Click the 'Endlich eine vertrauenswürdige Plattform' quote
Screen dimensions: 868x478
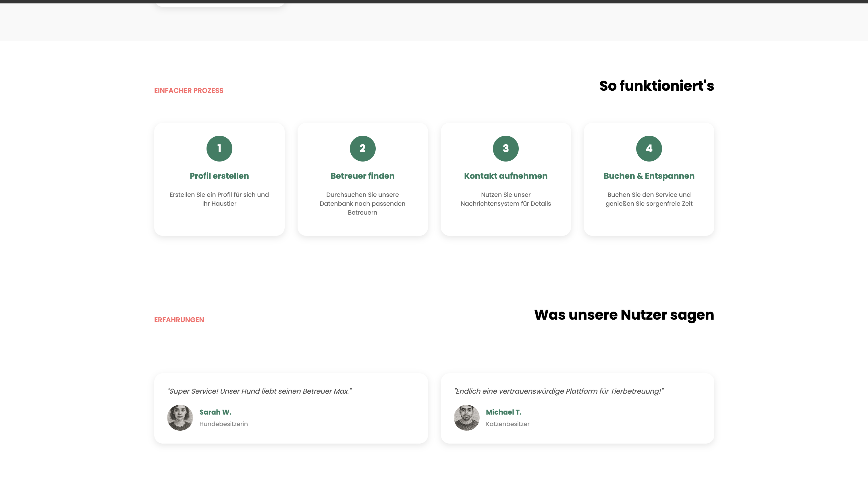tap(559, 391)
